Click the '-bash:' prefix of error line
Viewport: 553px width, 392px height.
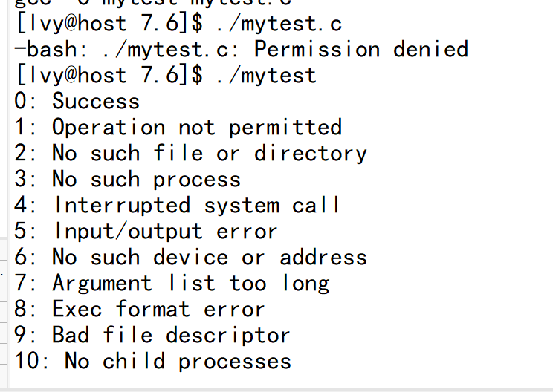51,49
